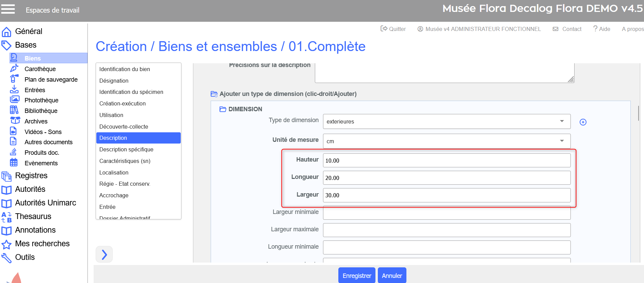Open the Type de dimension dropdown
This screenshot has width=644, height=283.
[446, 121]
